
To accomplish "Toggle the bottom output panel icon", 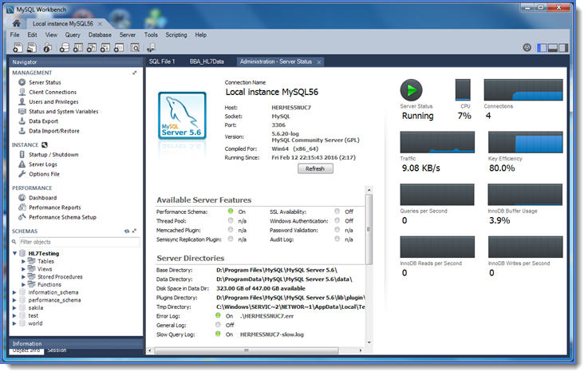I will click(553, 48).
